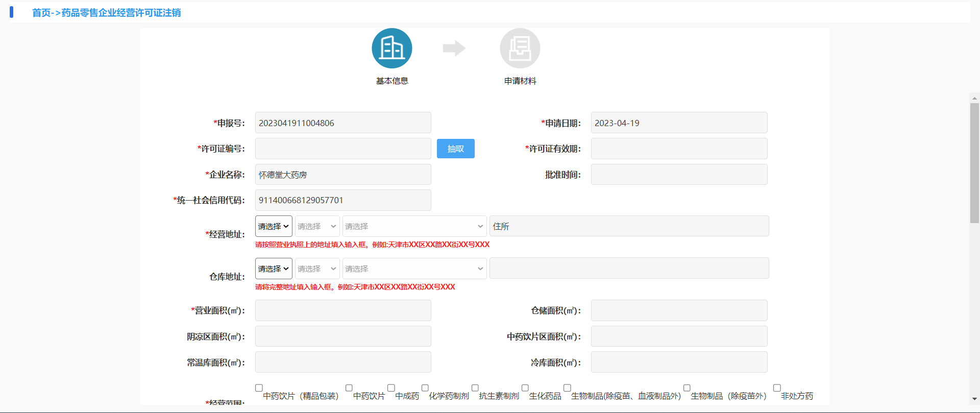This screenshot has height=413, width=980.
Task: Open first 经营地址 province dropdown
Action: pos(274,226)
